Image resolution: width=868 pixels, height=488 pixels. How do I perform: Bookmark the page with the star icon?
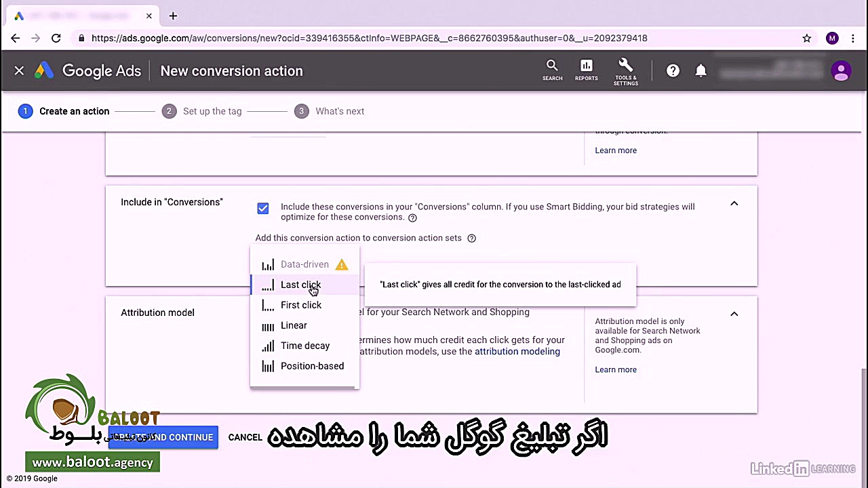[807, 39]
